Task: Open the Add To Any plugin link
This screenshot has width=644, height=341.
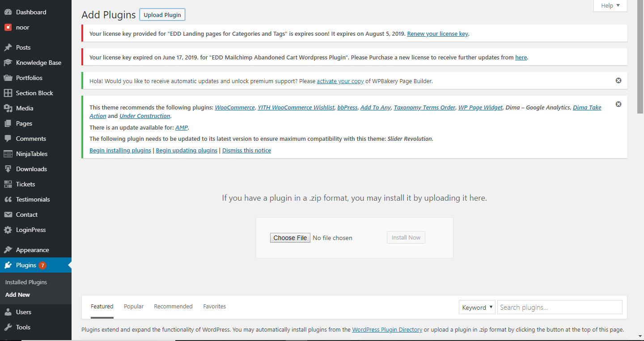Action: [376, 107]
